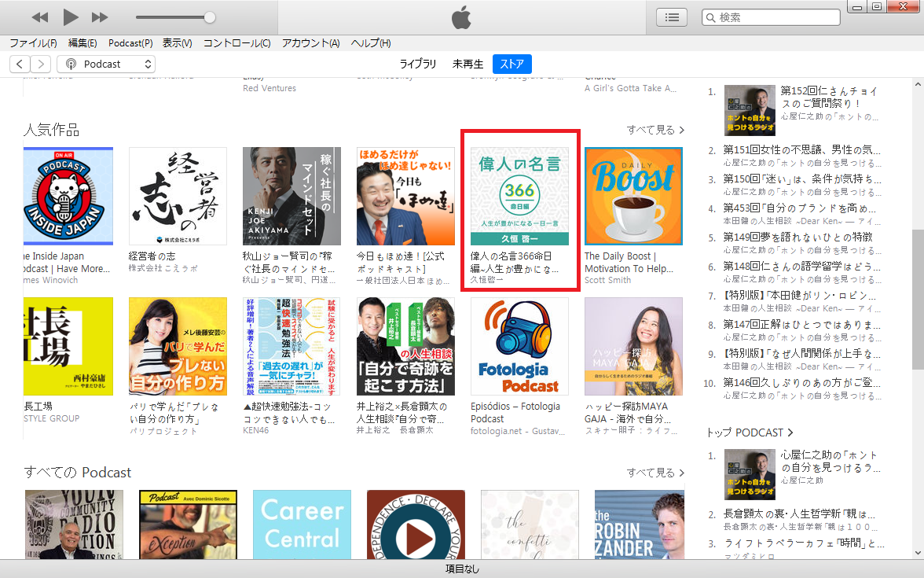Open the Inside Japan podcast artwork

[68, 196]
